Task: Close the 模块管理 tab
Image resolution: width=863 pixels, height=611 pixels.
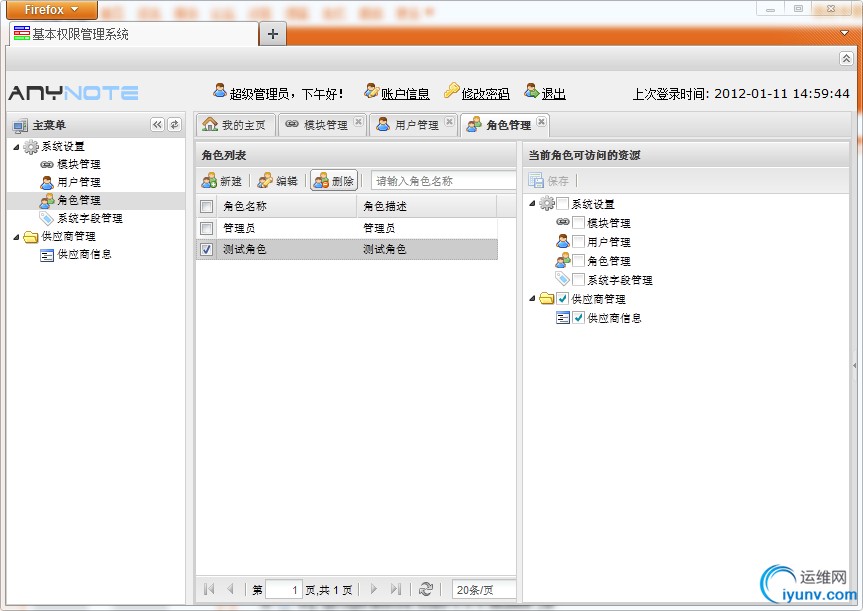Action: pyautogui.click(x=358, y=121)
